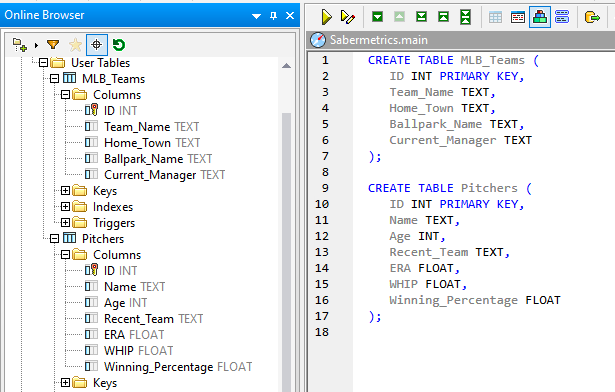
Task: Click the MLB_Teams table grid icon
Action: [x=69, y=78]
